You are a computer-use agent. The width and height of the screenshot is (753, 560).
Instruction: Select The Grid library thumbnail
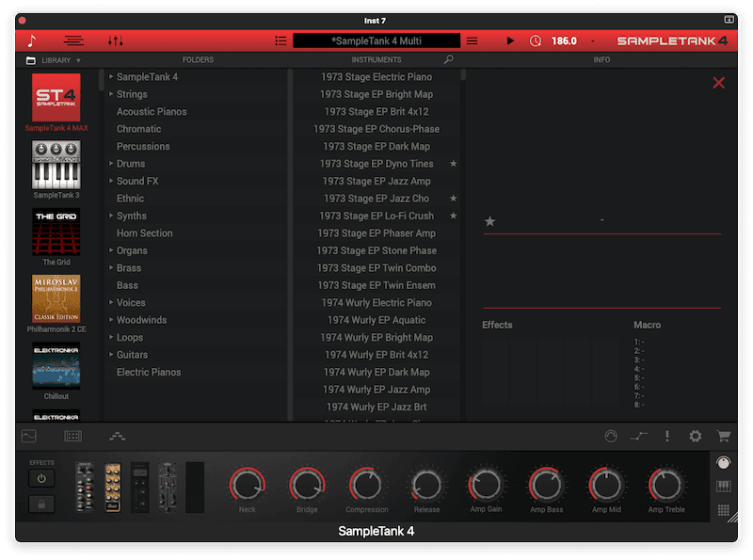56,232
